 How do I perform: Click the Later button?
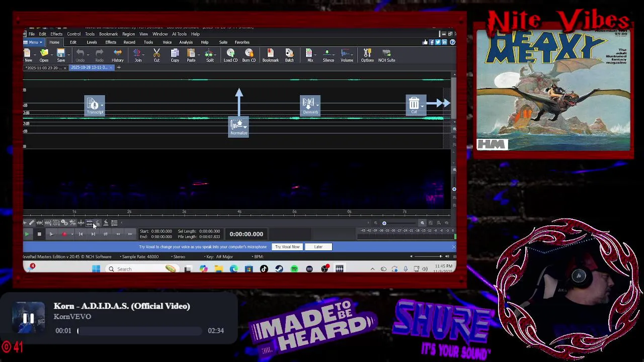click(318, 247)
